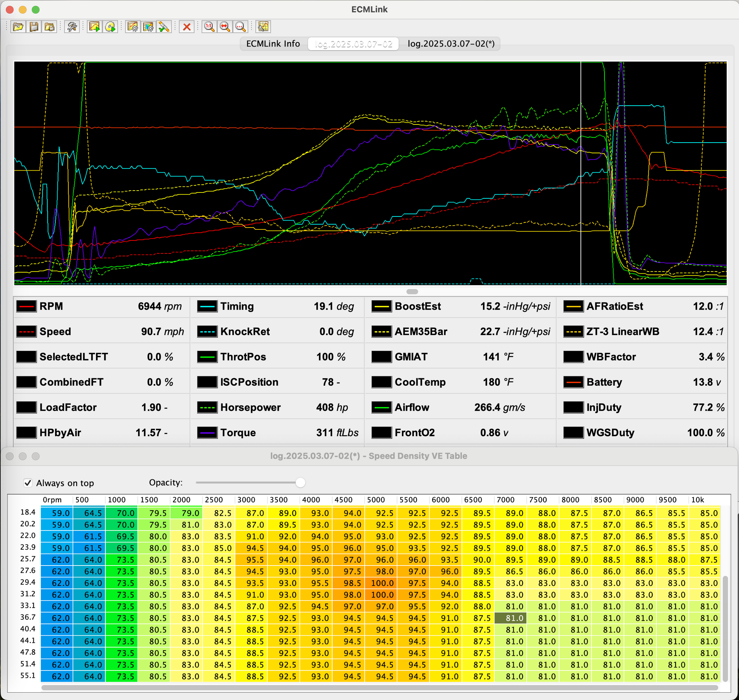Save the log with the floppy disk icon
The width and height of the screenshot is (739, 700).
(x=34, y=27)
